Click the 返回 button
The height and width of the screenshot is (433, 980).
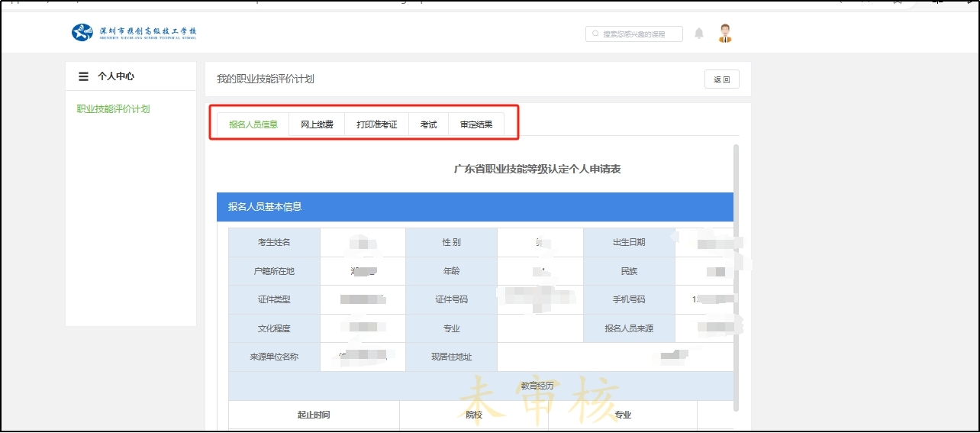721,79
